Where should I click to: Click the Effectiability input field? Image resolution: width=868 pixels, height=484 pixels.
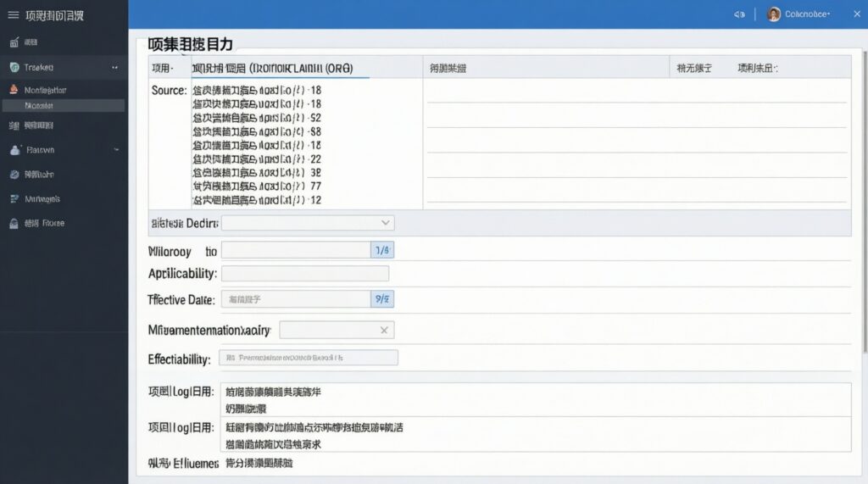click(x=309, y=358)
